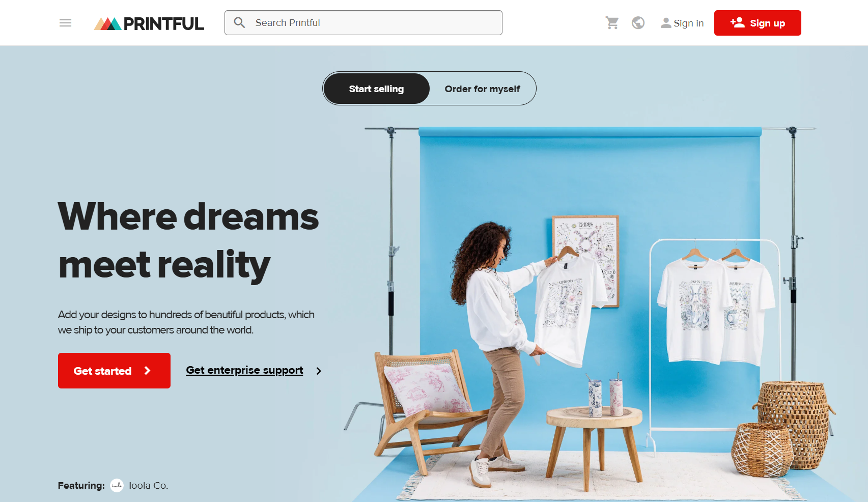Switch to Start selling mode
The image size is (868, 502).
click(376, 89)
